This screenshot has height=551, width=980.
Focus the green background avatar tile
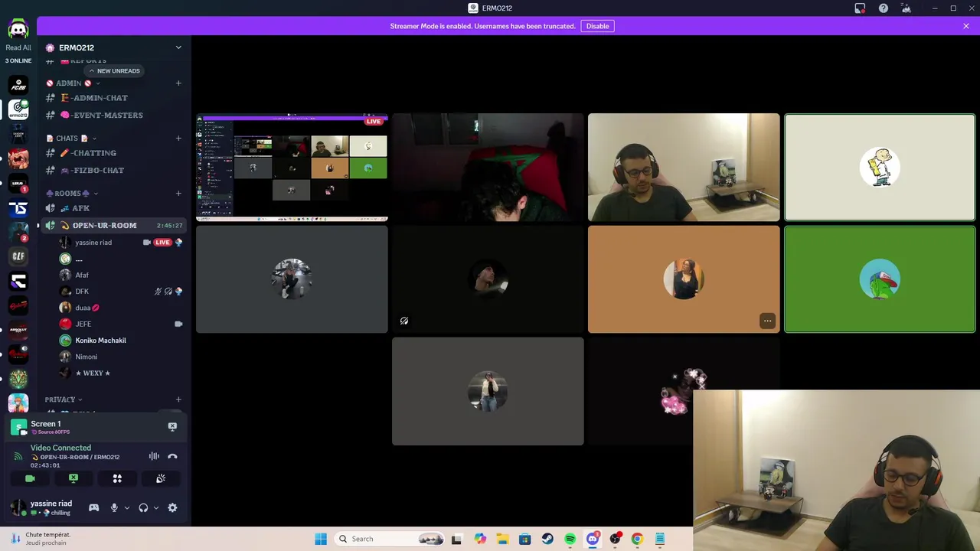880,279
